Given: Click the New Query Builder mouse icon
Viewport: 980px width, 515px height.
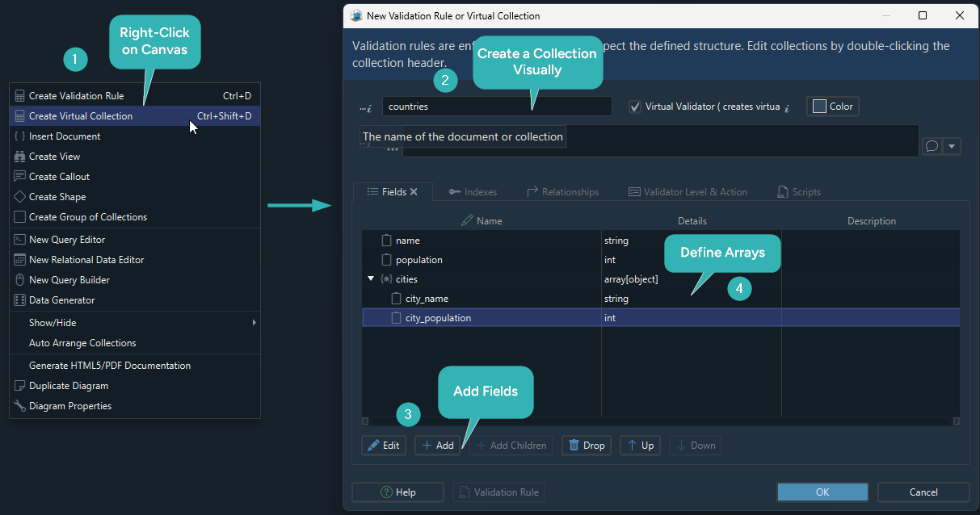Looking at the screenshot, I should click(19, 280).
